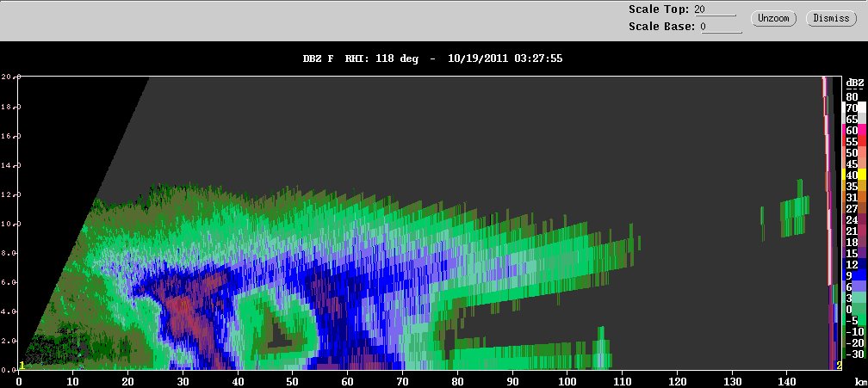Click the 70 km tick on range axis
The image size is (868, 388).
(x=403, y=381)
